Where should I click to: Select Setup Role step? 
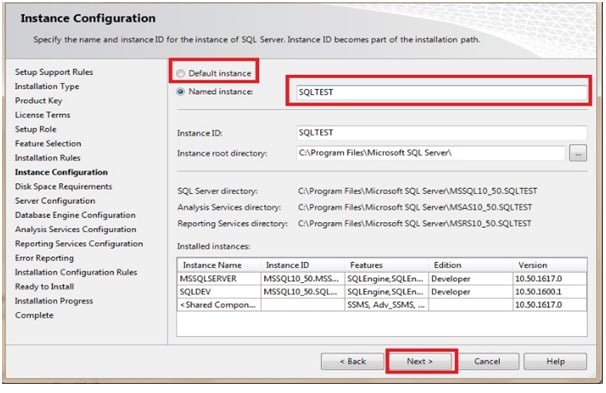click(36, 129)
